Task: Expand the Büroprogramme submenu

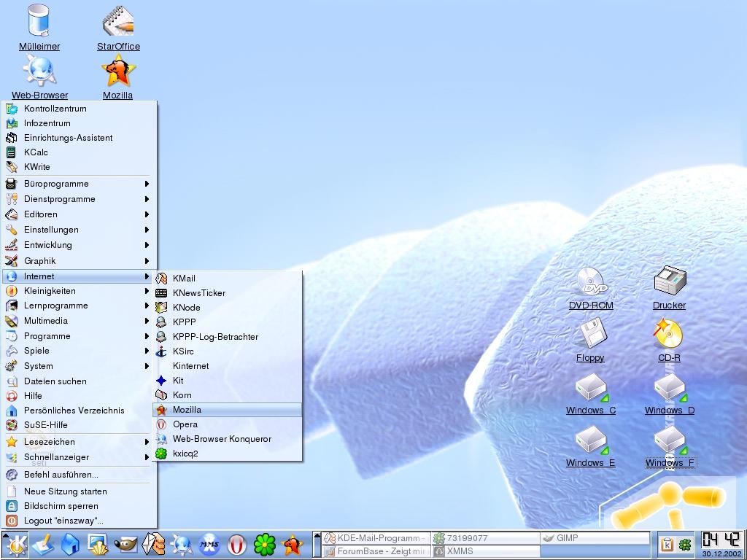Action: (x=79, y=184)
